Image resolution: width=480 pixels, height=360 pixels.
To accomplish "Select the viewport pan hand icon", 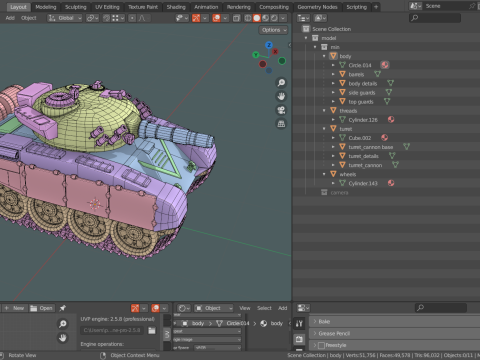I will (x=281, y=96).
